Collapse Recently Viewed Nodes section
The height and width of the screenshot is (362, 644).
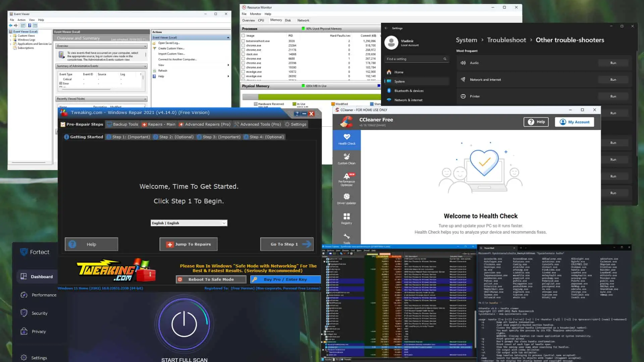pyautogui.click(x=145, y=99)
